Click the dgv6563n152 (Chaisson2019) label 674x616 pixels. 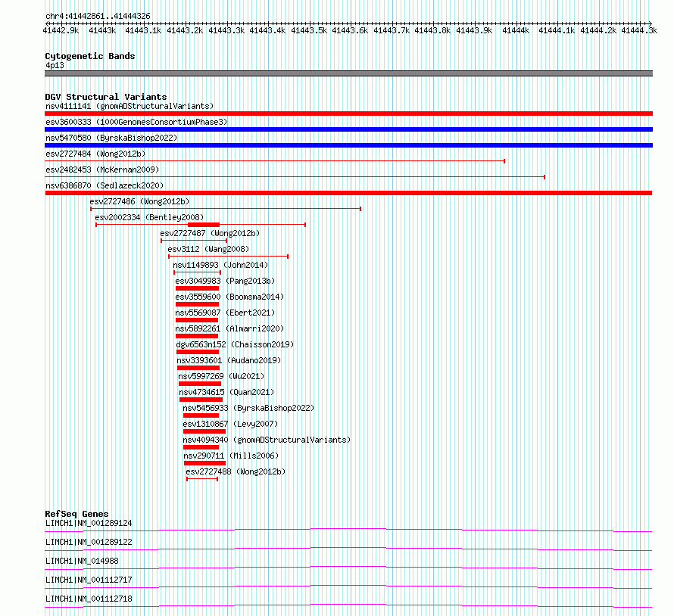(x=235, y=344)
